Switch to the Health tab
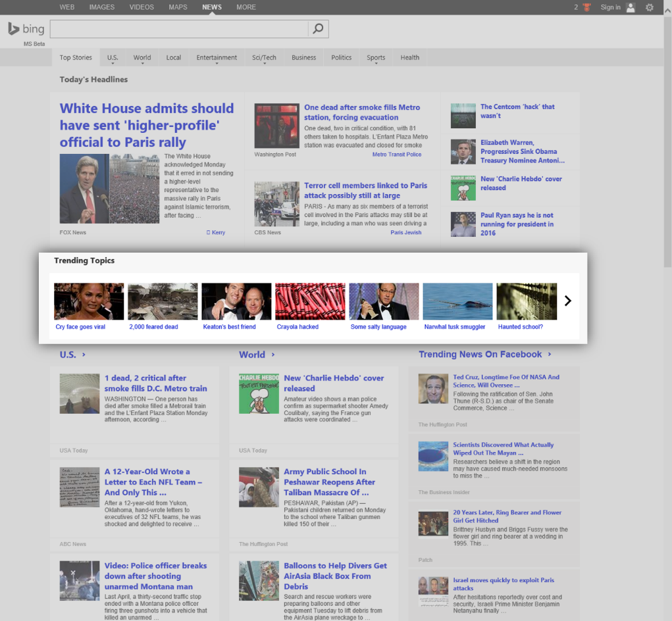 409,57
